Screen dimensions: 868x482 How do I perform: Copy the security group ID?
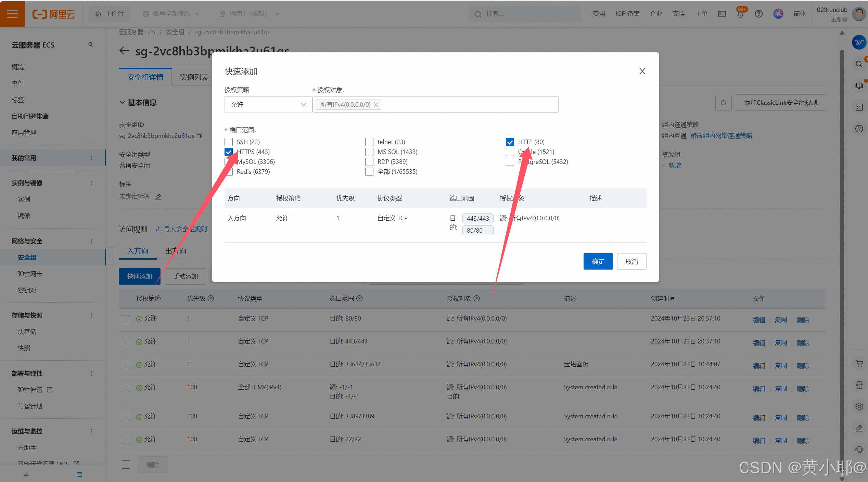point(200,136)
